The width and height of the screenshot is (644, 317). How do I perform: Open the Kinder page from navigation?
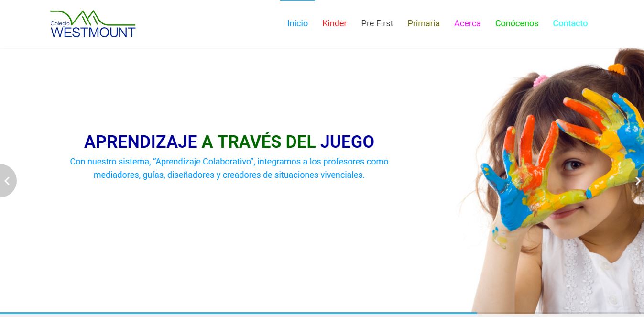[334, 23]
